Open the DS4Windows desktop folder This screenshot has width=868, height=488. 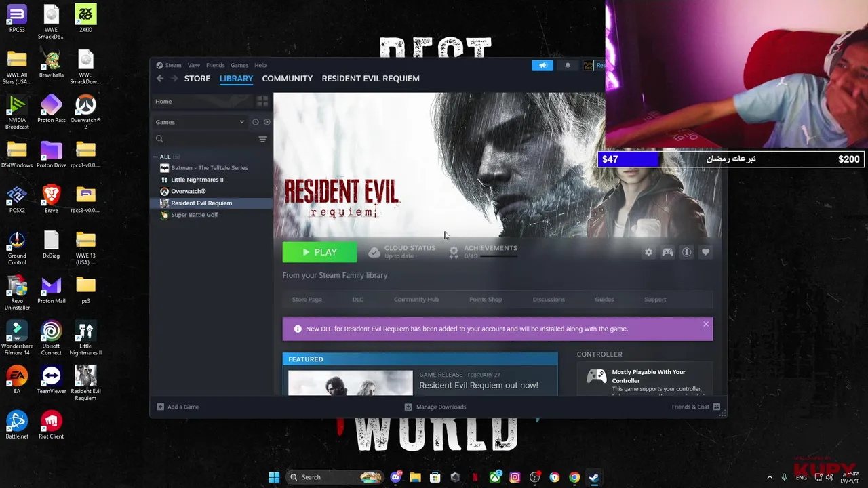(17, 155)
